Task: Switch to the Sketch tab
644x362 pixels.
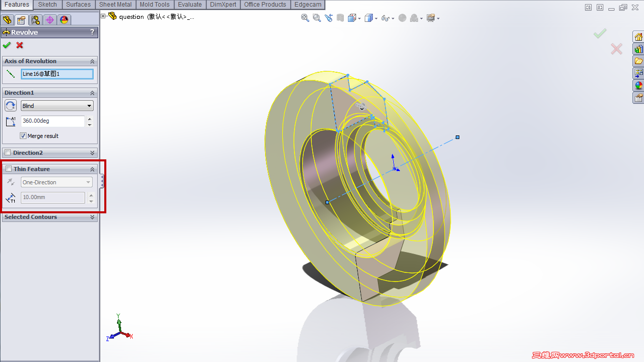Action: click(x=48, y=5)
